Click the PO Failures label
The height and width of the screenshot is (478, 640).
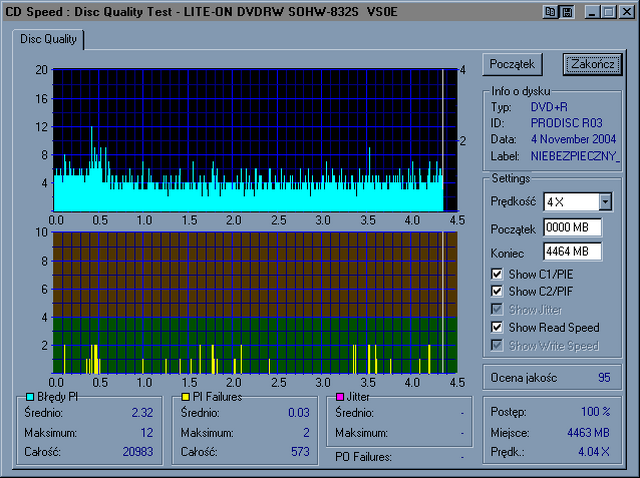click(x=363, y=457)
